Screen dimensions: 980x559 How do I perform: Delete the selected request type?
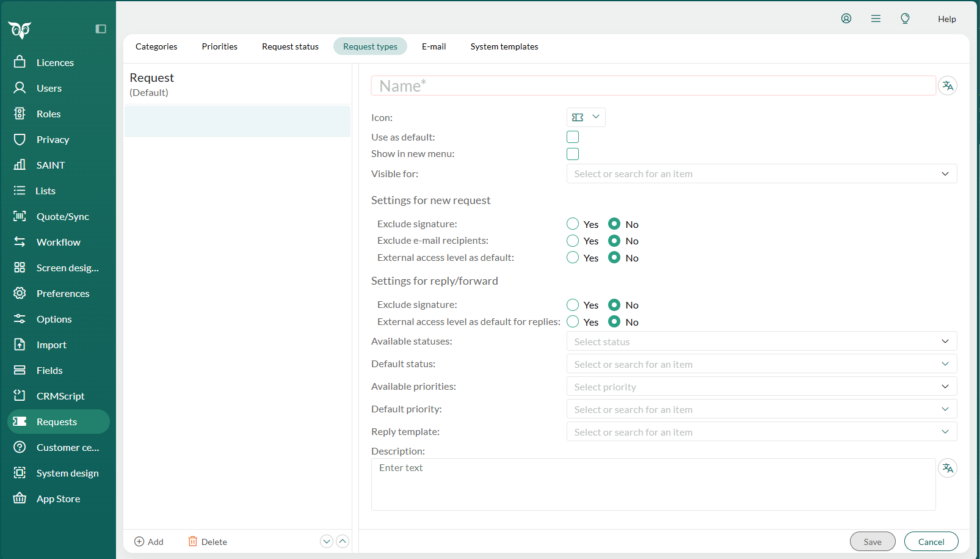[x=208, y=541]
